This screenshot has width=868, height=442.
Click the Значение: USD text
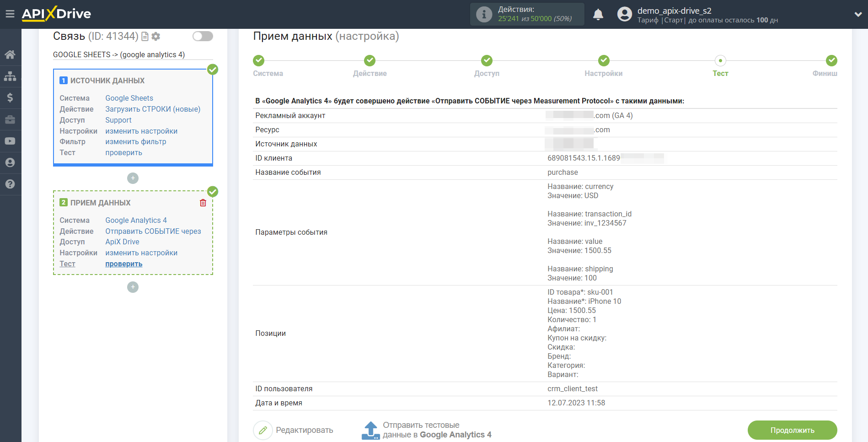(573, 196)
